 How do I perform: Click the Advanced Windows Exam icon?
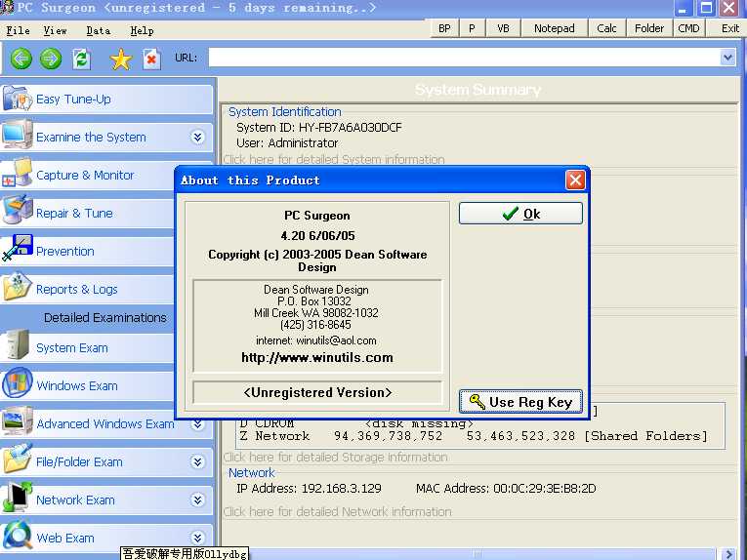click(18, 421)
